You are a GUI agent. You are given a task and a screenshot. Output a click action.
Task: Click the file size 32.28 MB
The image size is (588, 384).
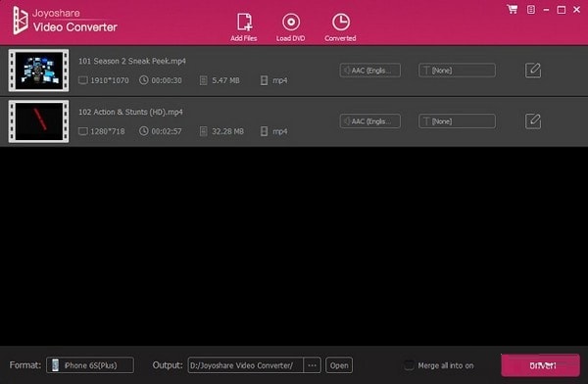click(x=227, y=131)
